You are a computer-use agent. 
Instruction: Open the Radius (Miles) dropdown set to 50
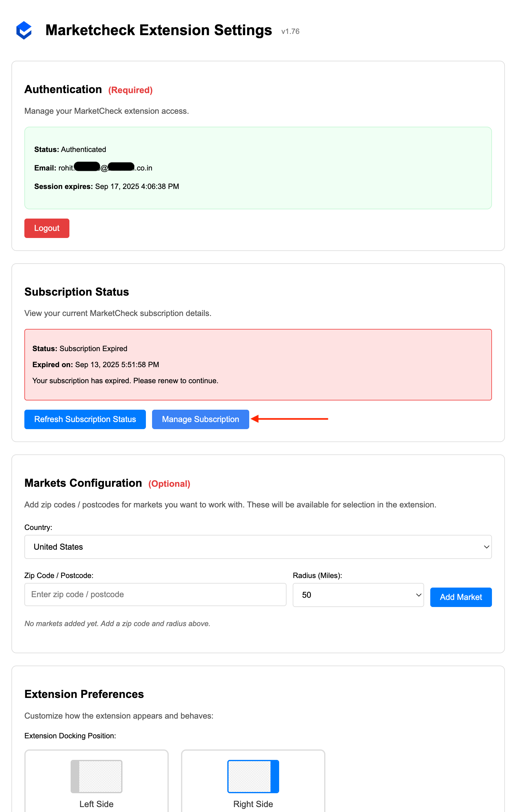click(357, 595)
